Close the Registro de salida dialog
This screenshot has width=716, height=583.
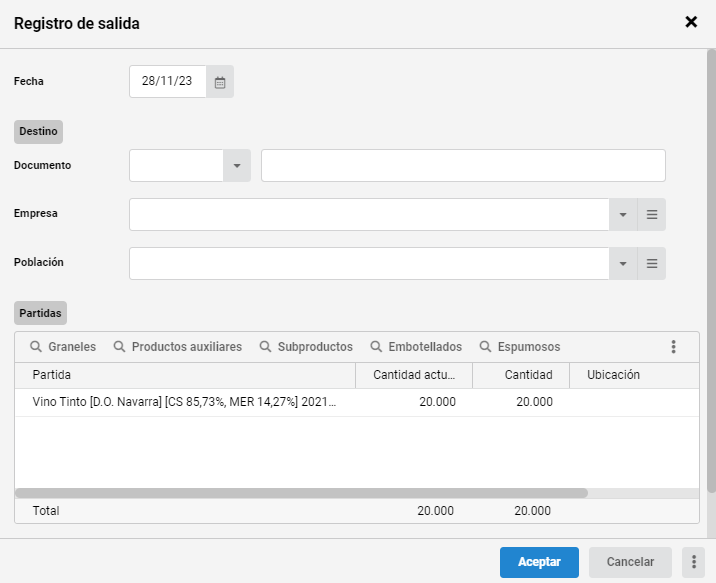point(691,22)
